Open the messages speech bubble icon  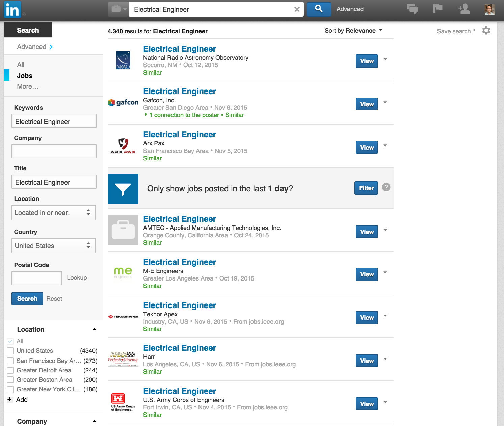click(412, 9)
